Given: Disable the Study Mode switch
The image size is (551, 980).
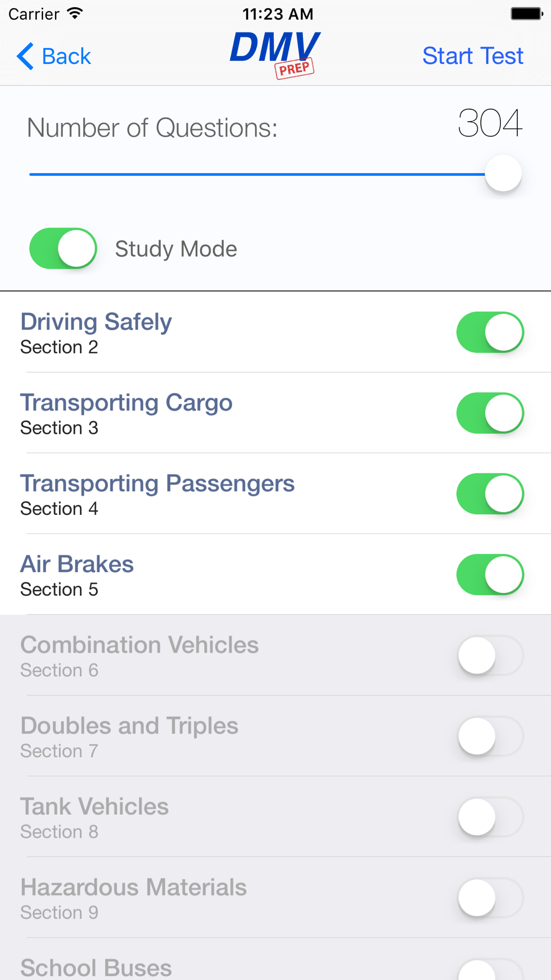Looking at the screenshot, I should [x=63, y=249].
